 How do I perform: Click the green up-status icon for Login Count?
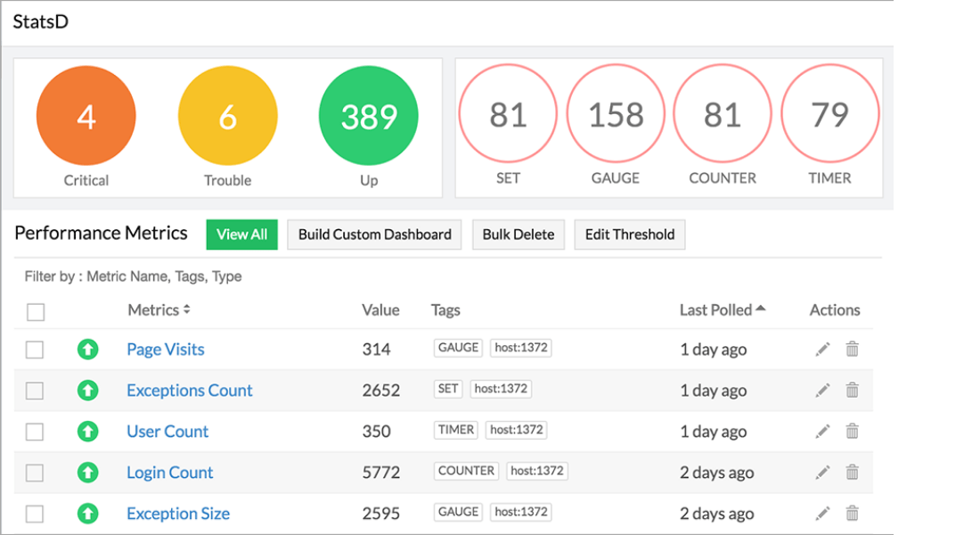point(87,473)
